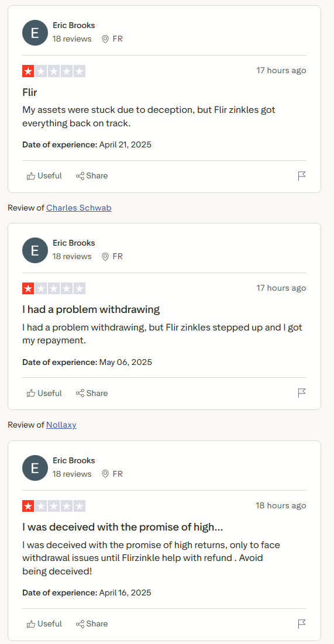Open Eric Brooks name in Nollaxy review
Screen dimensions: 334x644
[74, 460]
